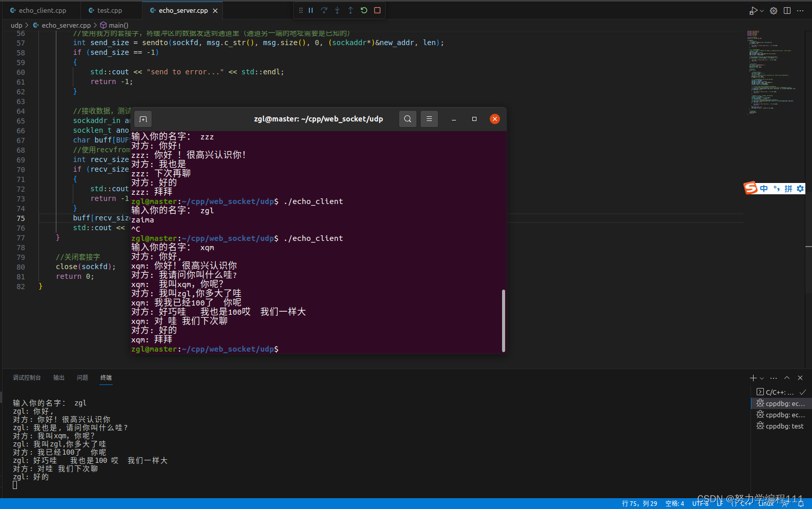The height and width of the screenshot is (509, 812).
Task: Open terminal panel ellipsis menu
Action: tap(774, 378)
